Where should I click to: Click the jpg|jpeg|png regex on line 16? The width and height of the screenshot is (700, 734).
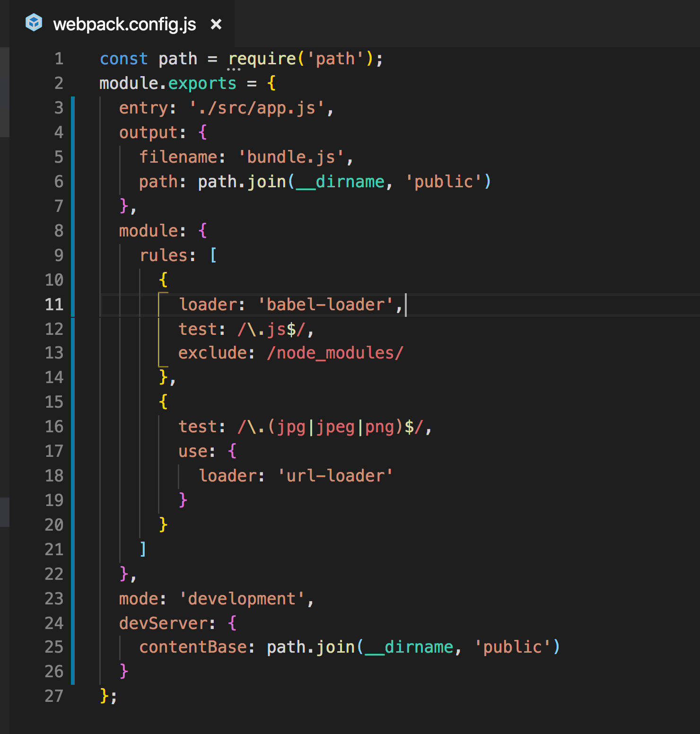point(331,427)
